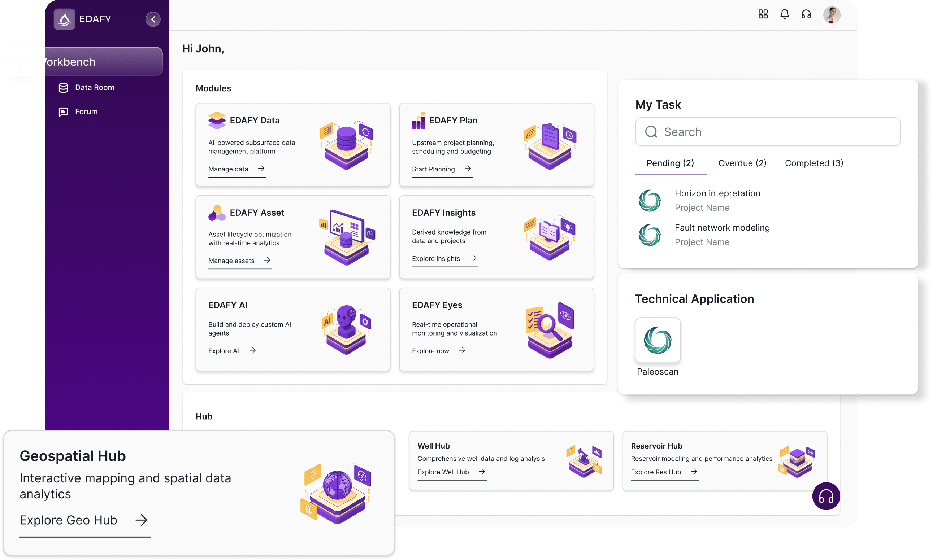Click the search magnifier icon in My Task

pyautogui.click(x=651, y=132)
